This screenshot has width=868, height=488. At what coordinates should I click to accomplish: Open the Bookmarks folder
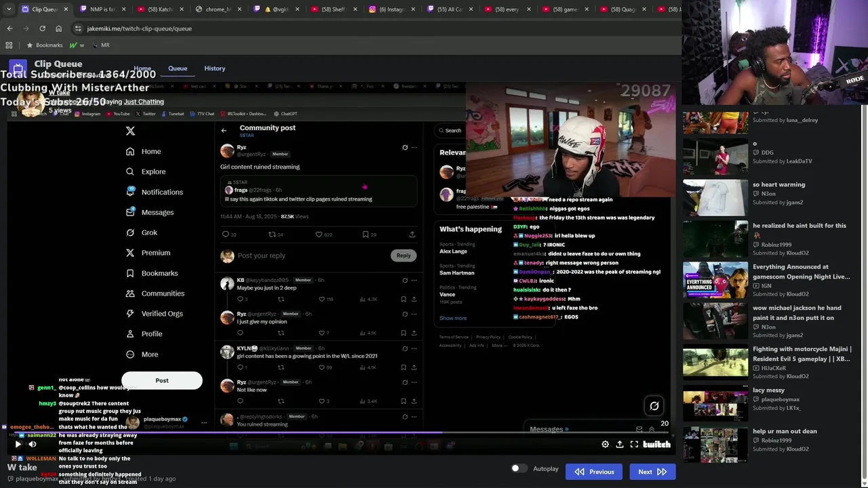point(44,45)
